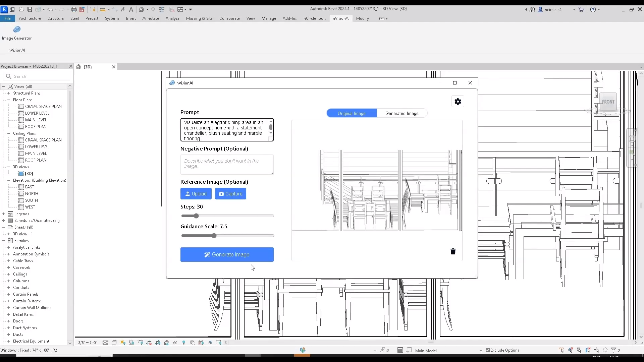Expand the Structural Plans tree node
The image size is (644, 362).
[9, 93]
